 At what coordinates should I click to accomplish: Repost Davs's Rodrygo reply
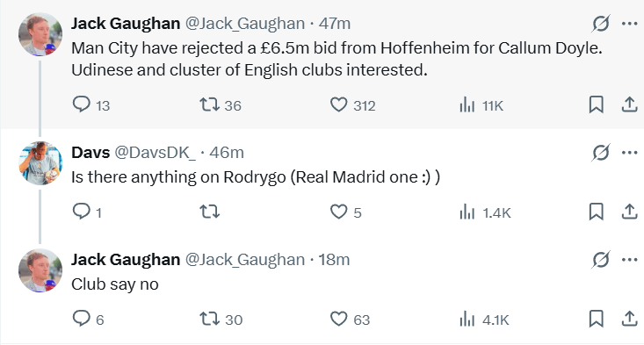(x=209, y=212)
